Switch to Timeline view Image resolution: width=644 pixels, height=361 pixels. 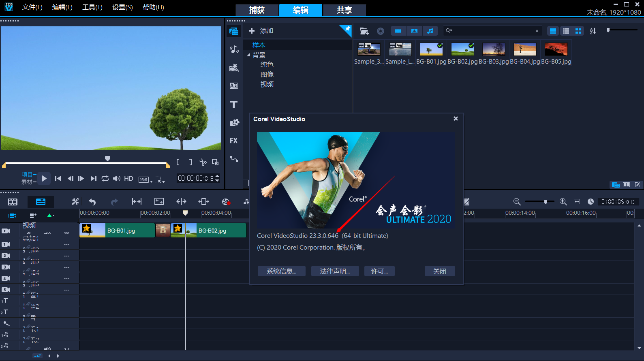click(41, 202)
